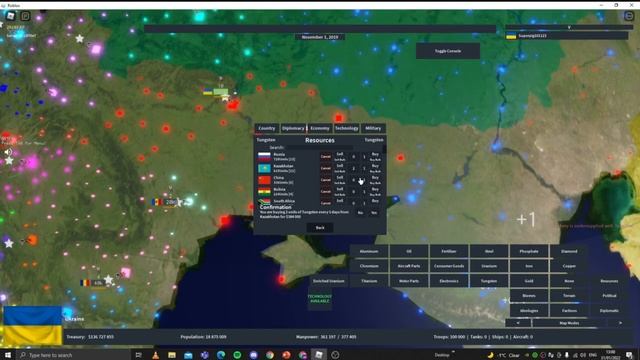Viewport: 640px width, 360px height.
Task: Select the Romania unit flag on the map
Action: click(x=85, y=282)
